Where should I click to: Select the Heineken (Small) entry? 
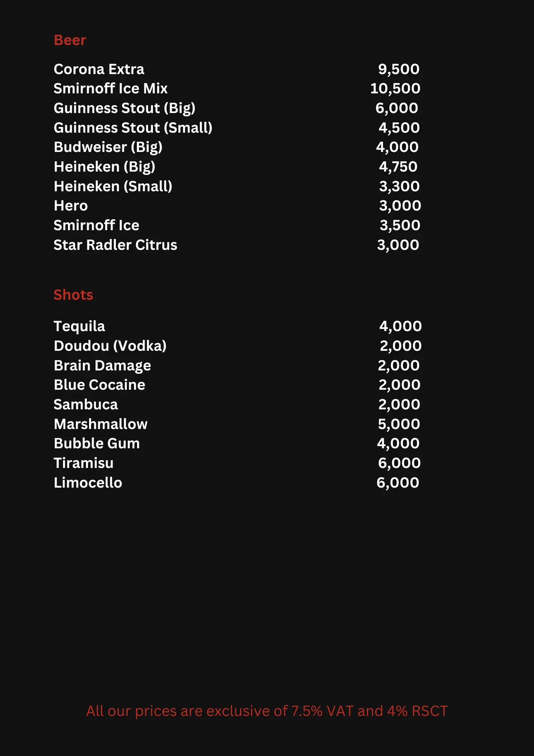(x=113, y=186)
